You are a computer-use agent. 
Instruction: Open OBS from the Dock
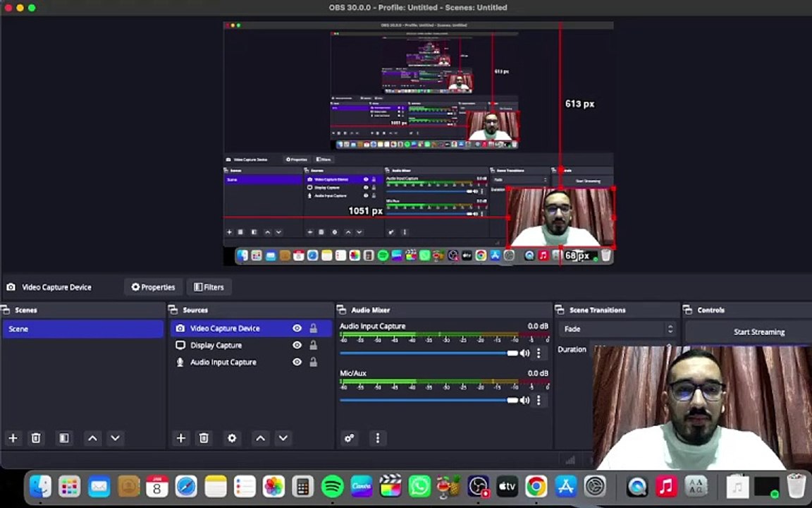click(x=478, y=487)
